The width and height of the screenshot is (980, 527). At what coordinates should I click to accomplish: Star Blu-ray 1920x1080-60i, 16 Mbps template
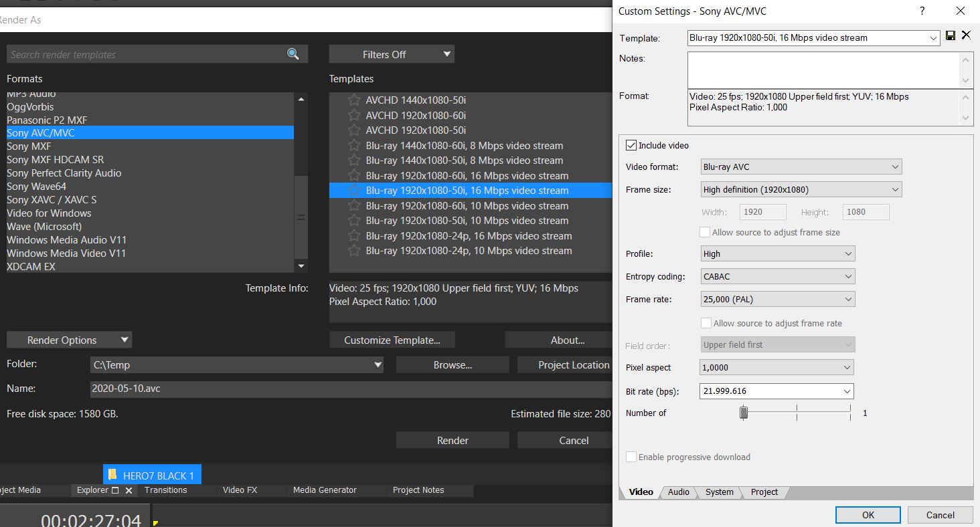pyautogui.click(x=354, y=175)
